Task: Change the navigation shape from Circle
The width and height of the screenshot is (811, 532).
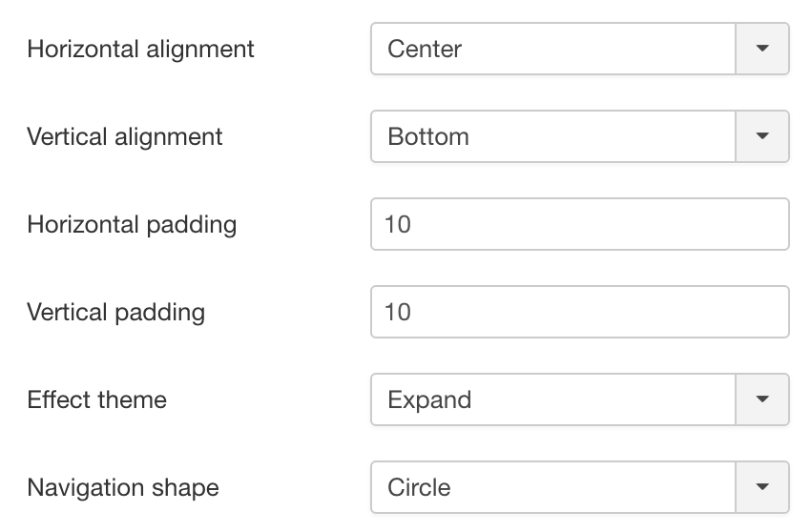Action: coord(579,487)
